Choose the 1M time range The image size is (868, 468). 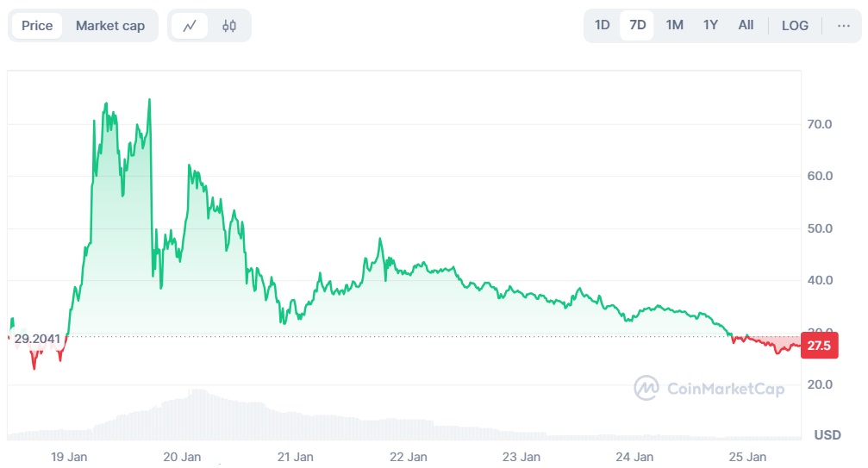pos(675,25)
